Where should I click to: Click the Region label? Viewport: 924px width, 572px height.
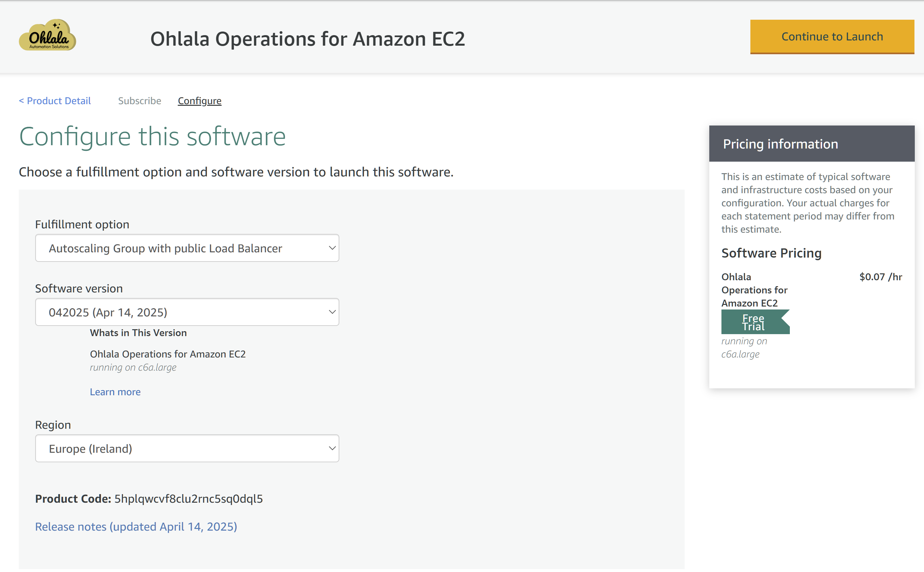pos(53,425)
